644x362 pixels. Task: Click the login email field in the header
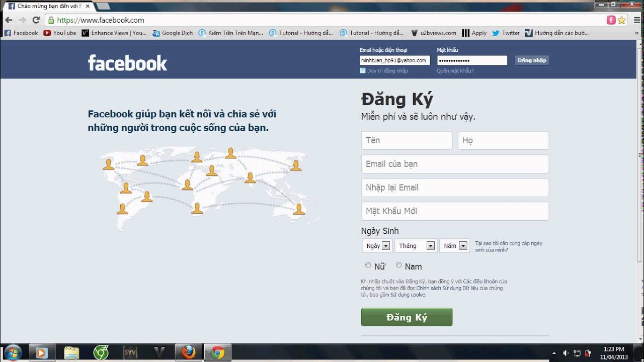pos(395,60)
